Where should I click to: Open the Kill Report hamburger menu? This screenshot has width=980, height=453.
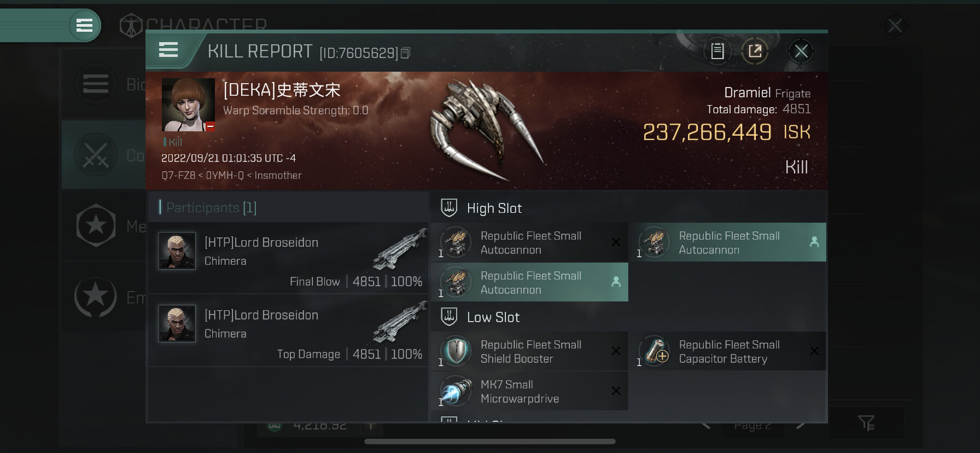pyautogui.click(x=168, y=50)
